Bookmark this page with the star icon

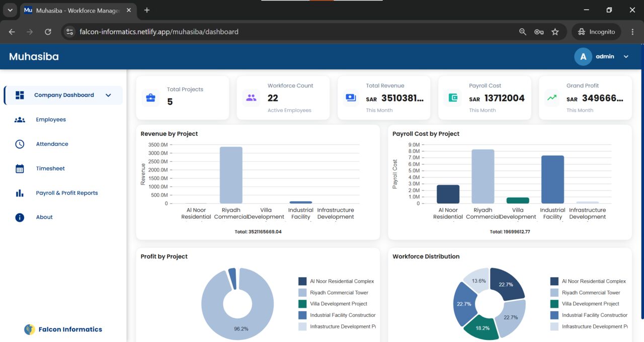pos(555,32)
